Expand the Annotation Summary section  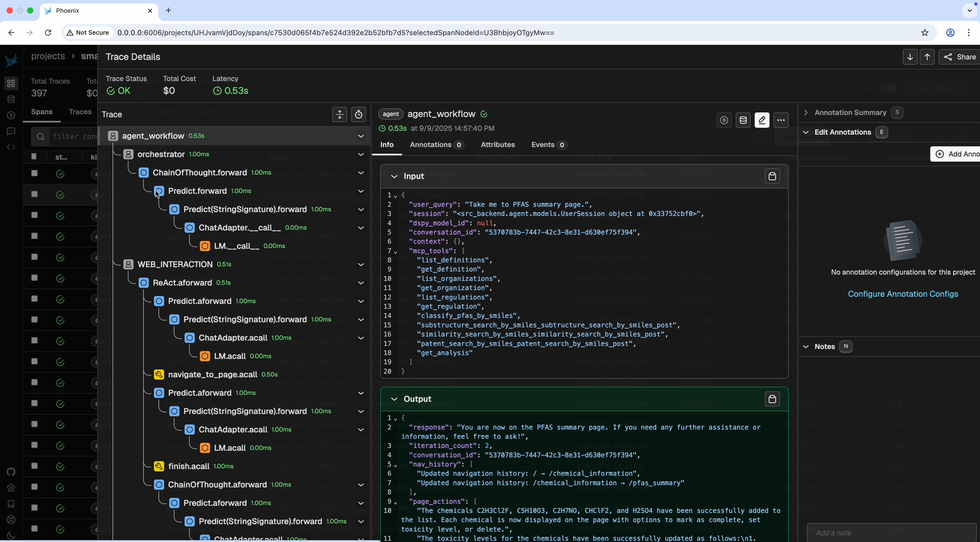(x=806, y=112)
